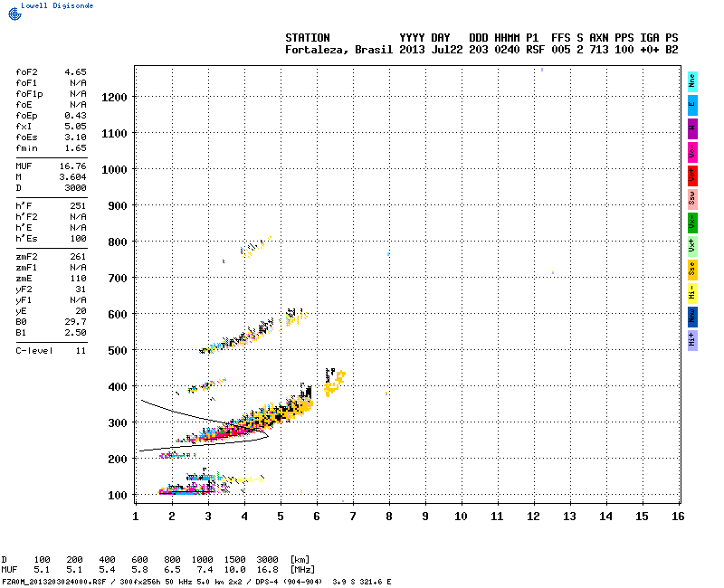Click the x-axis tick label '16'

click(x=677, y=517)
